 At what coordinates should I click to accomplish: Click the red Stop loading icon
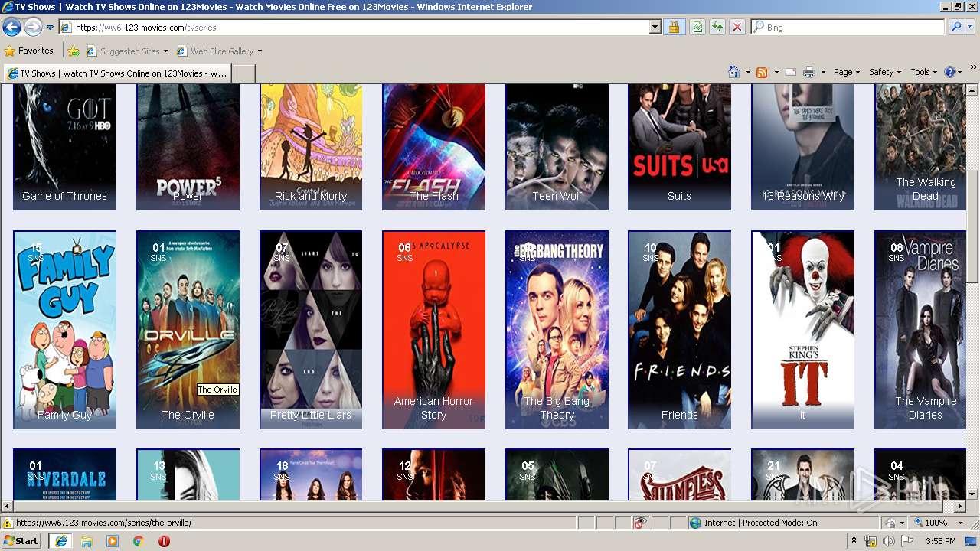click(737, 28)
